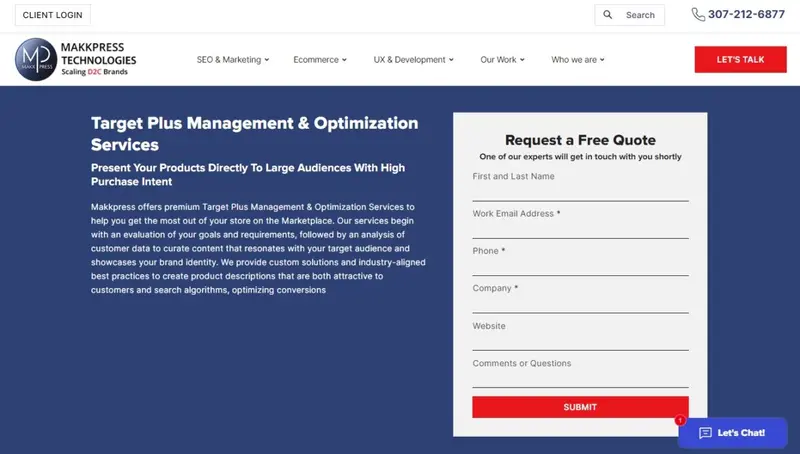The height and width of the screenshot is (454, 800).
Task: Click the Work Email Address field
Action: (x=580, y=229)
